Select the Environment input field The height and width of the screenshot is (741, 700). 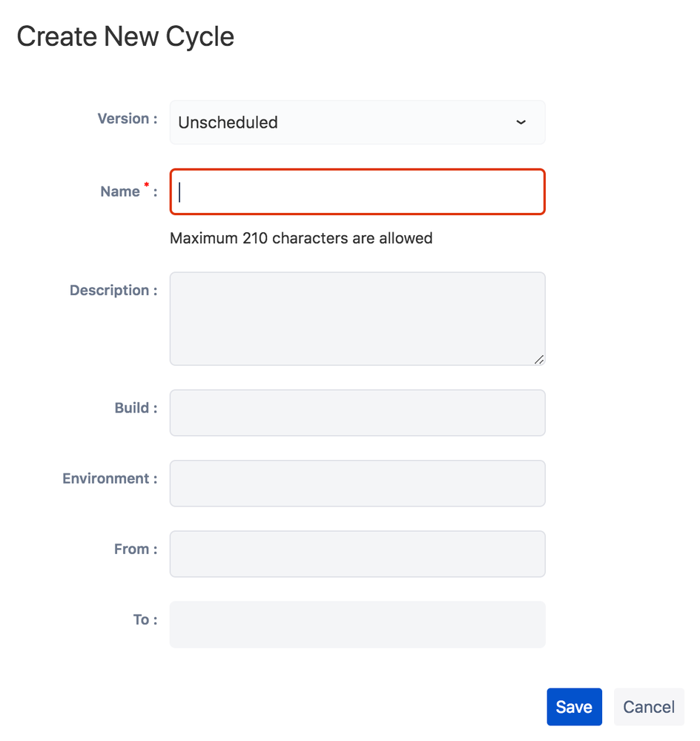coord(357,483)
